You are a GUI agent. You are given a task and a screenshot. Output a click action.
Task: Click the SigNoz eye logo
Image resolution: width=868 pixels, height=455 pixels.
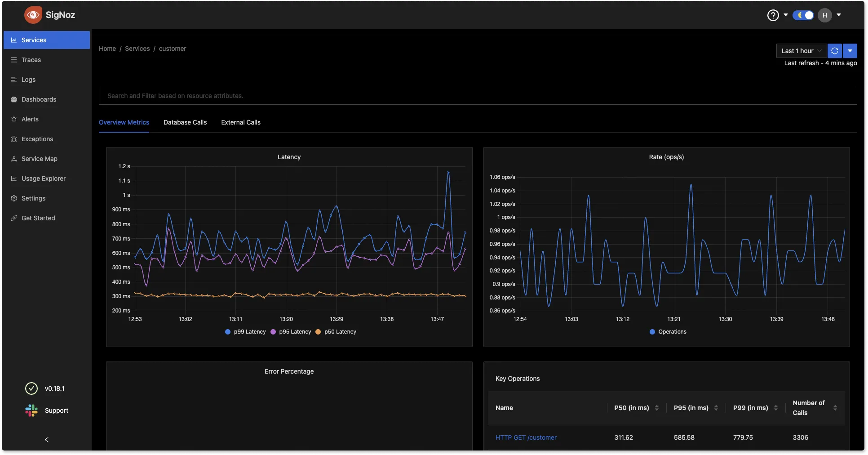click(x=33, y=15)
